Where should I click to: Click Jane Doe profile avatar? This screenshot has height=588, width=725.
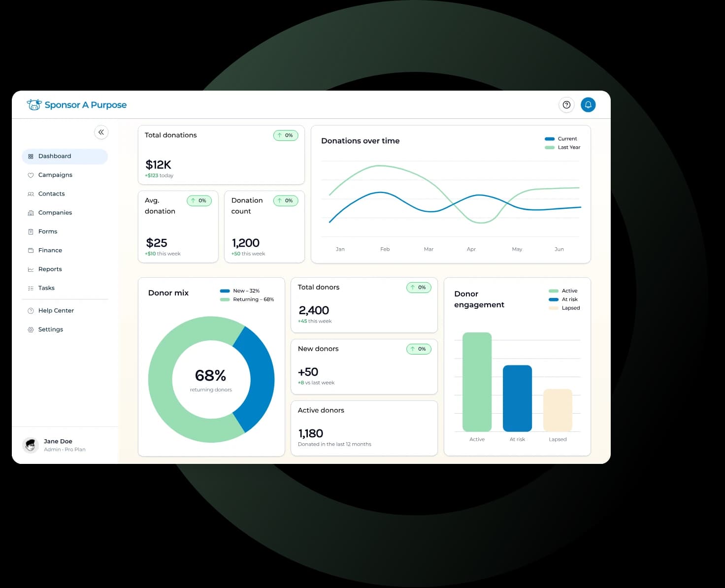click(31, 445)
